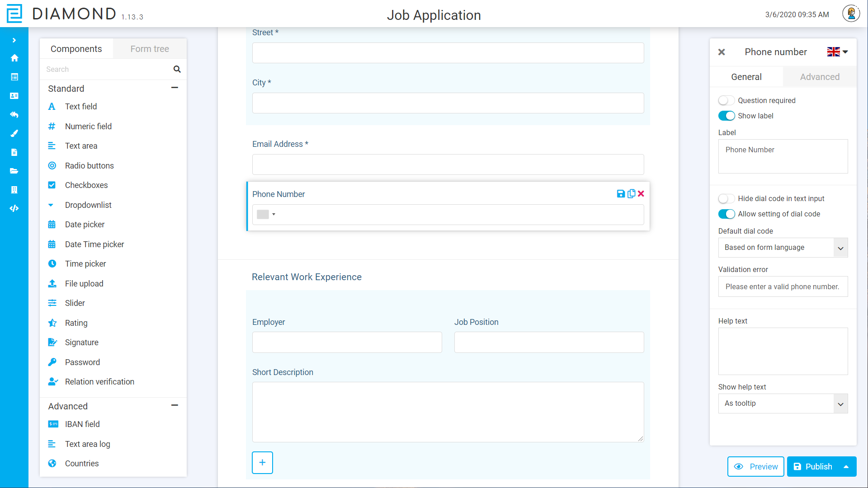The width and height of the screenshot is (868, 488).
Task: Open the code editor icon in the sidebar
Action: pyautogui.click(x=14, y=208)
